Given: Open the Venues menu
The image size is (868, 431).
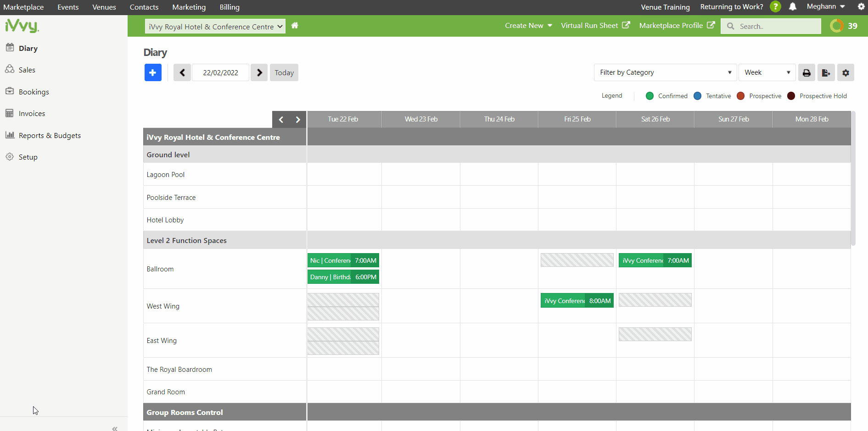Looking at the screenshot, I should pyautogui.click(x=104, y=7).
